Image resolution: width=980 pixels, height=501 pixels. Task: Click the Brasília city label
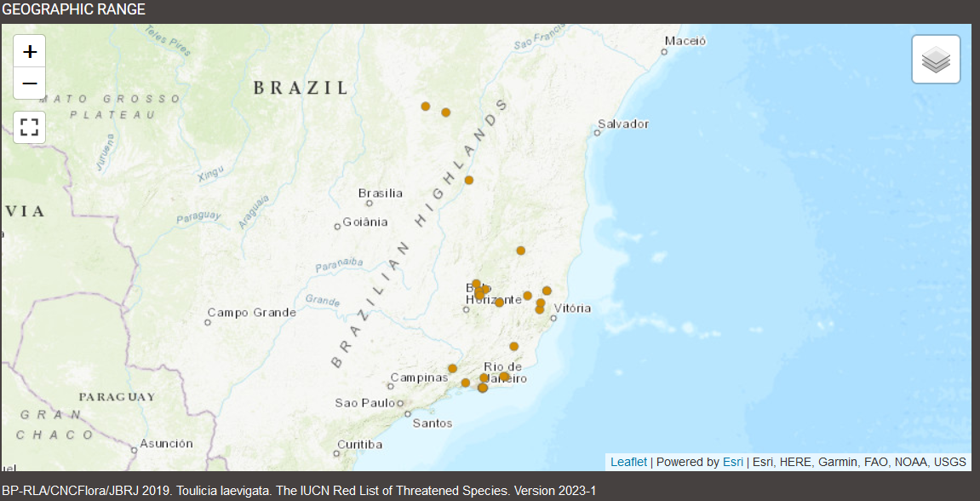pyautogui.click(x=381, y=193)
